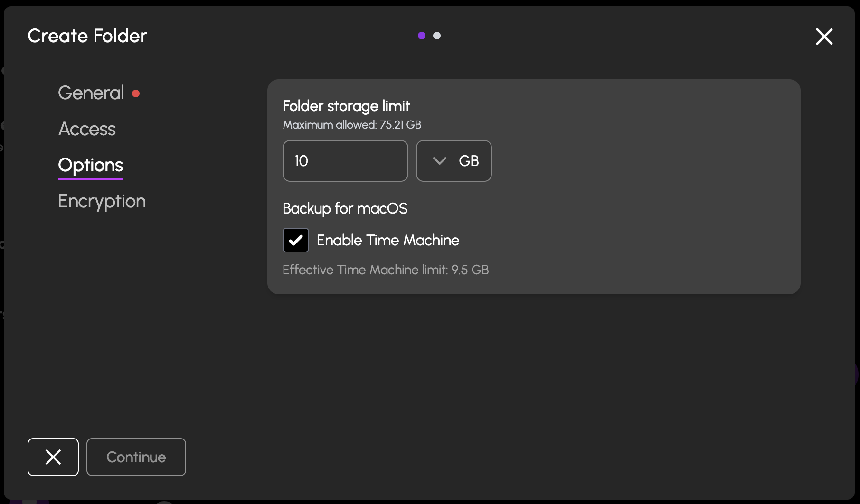Switch to the Access section

87,129
